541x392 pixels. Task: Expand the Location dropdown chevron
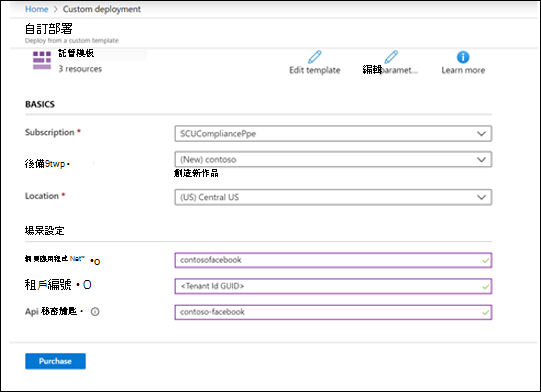point(481,197)
